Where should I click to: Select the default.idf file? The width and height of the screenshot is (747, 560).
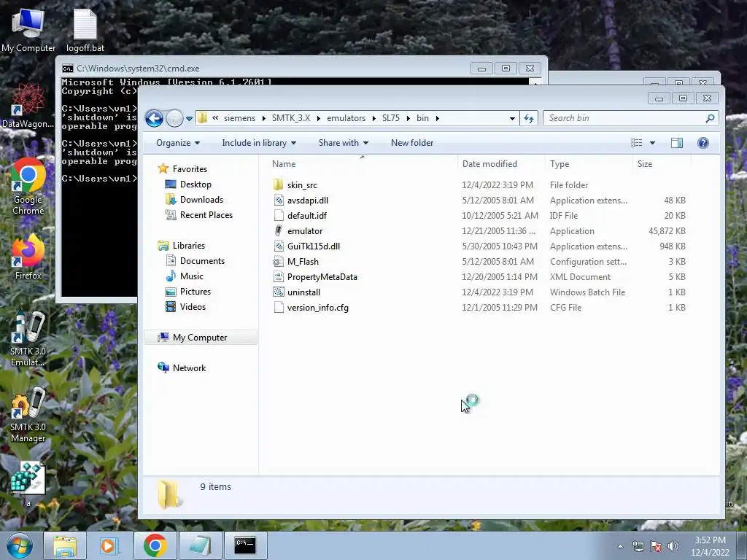[307, 216]
